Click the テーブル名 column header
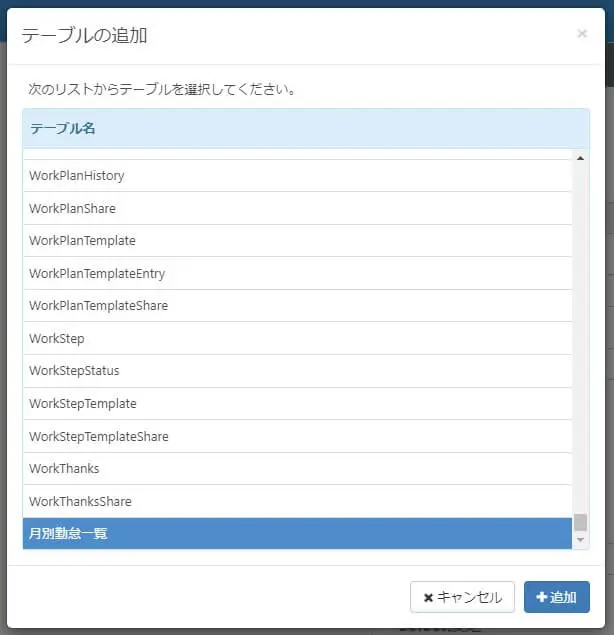This screenshot has height=635, width=614. (63, 129)
